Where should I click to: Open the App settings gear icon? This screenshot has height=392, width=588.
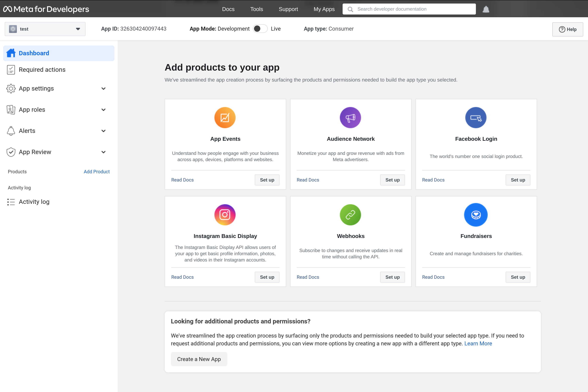pyautogui.click(x=11, y=88)
